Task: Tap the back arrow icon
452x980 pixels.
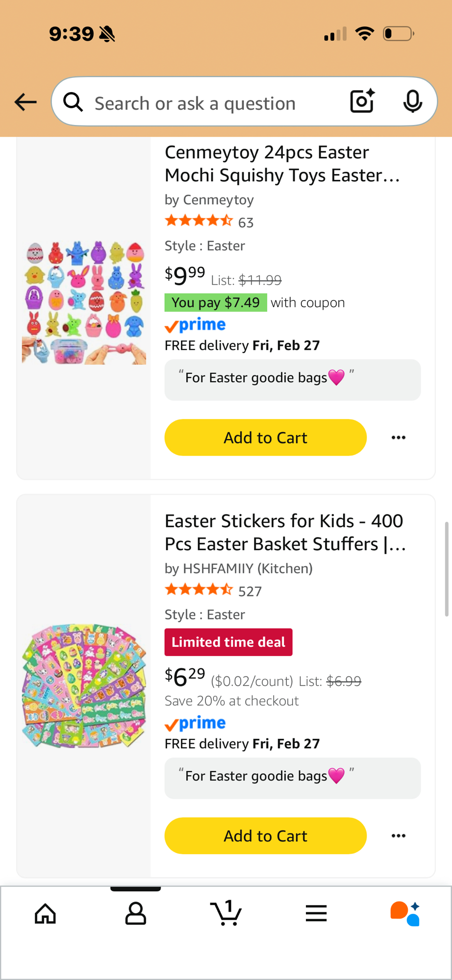Action: [25, 102]
